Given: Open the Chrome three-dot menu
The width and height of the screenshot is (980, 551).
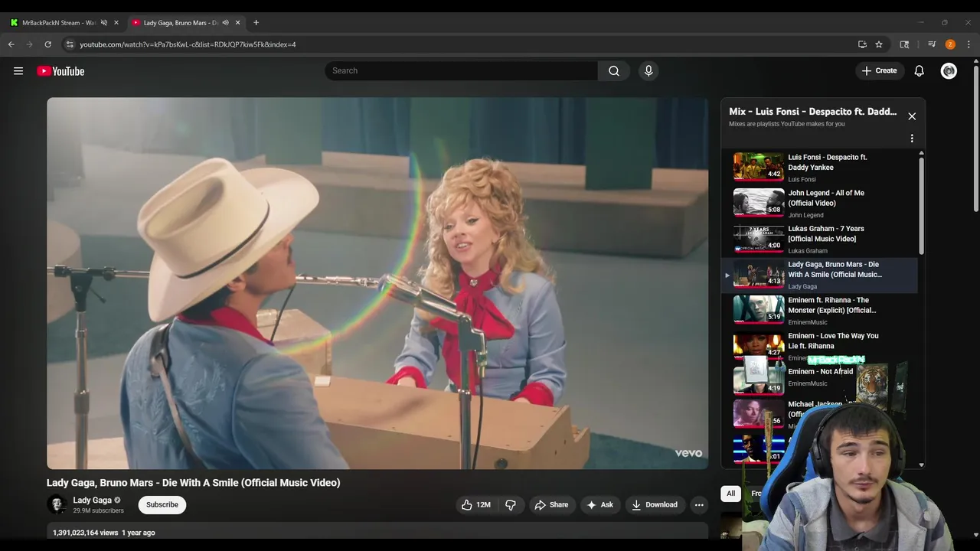Looking at the screenshot, I should tap(969, 44).
